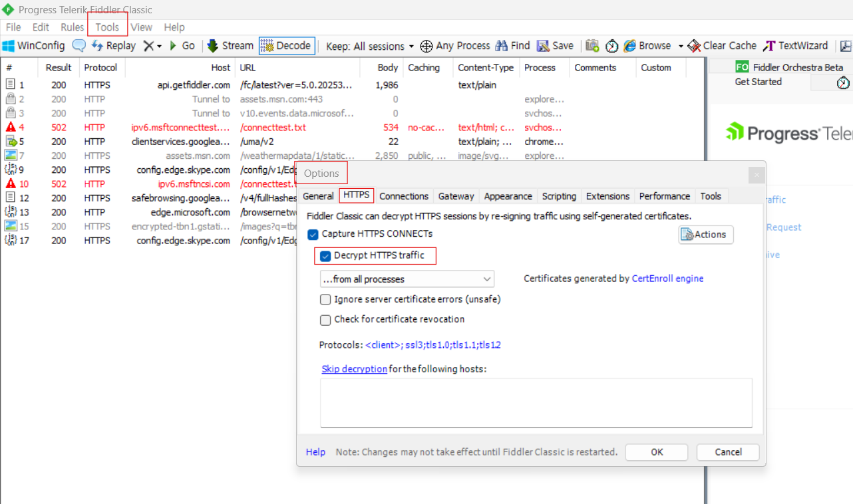Click the camera screenshot toolbar icon
853x504 pixels.
(x=592, y=46)
